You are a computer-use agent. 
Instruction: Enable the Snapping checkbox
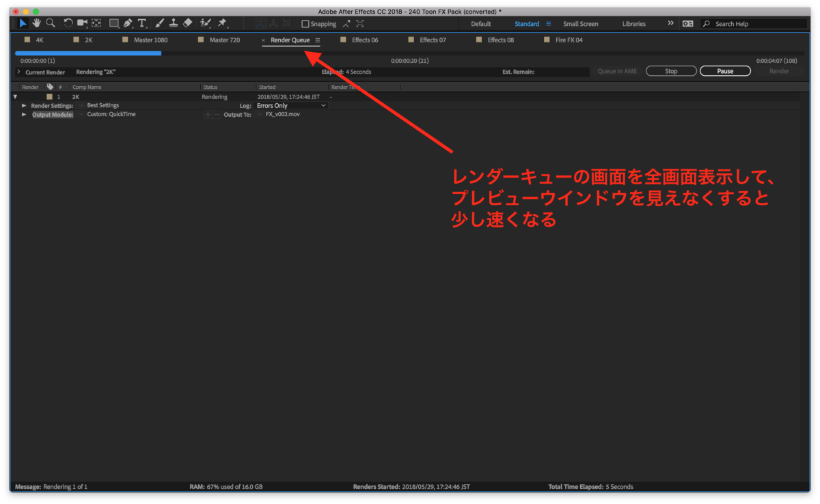305,24
